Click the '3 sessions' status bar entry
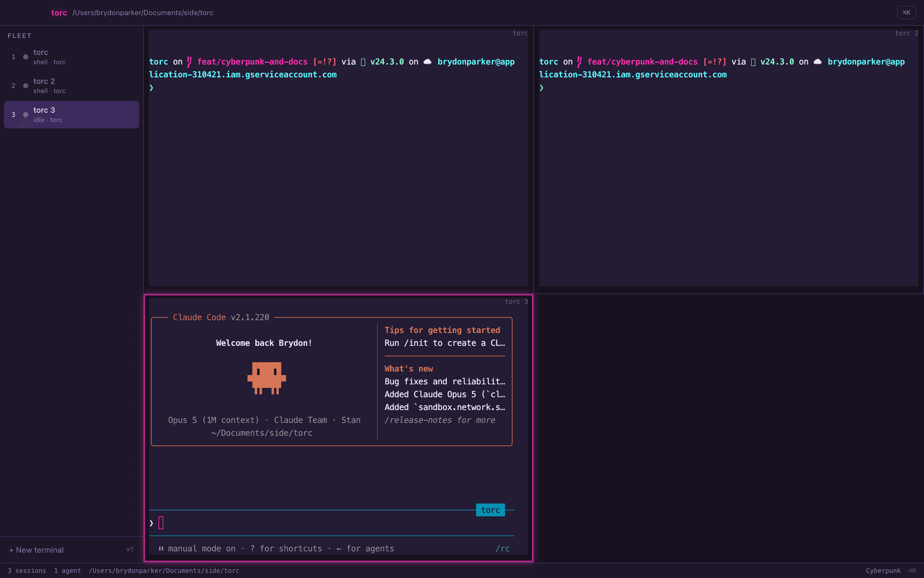 (27, 570)
